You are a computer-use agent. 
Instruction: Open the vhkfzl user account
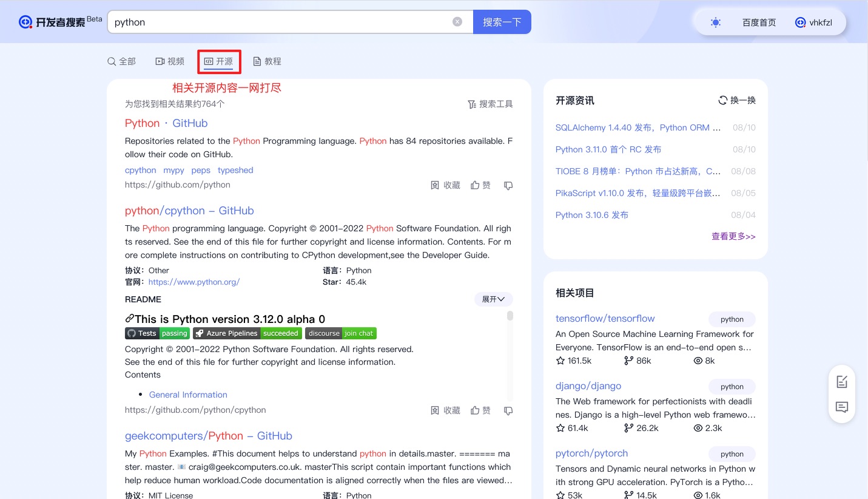point(813,22)
